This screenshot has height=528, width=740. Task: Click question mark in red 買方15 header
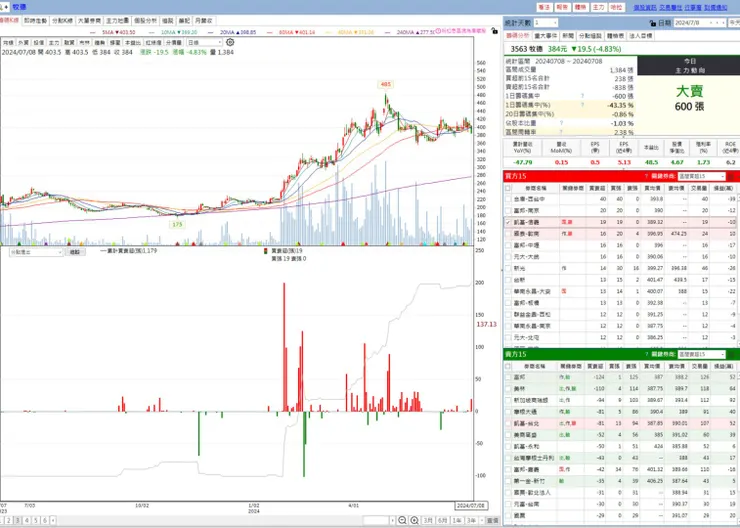646,176
